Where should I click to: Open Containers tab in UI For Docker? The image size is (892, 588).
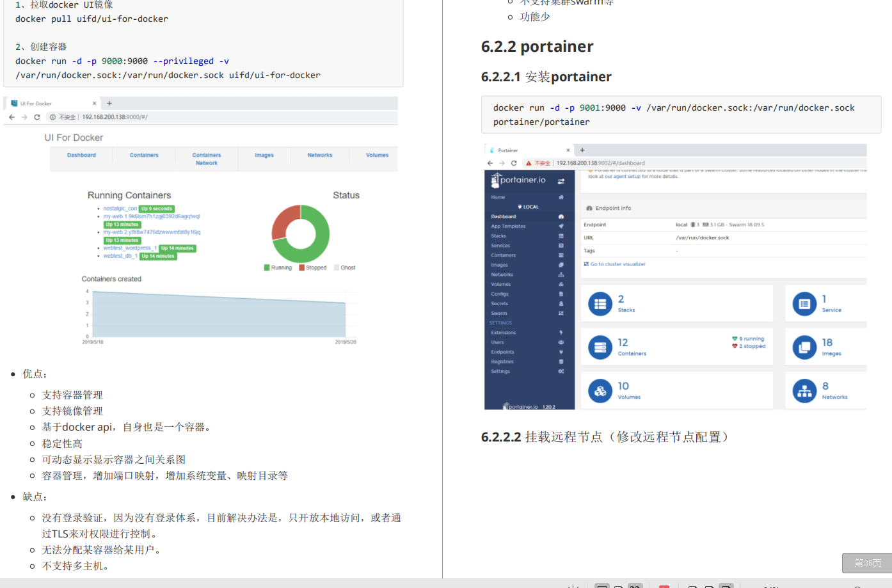(144, 155)
